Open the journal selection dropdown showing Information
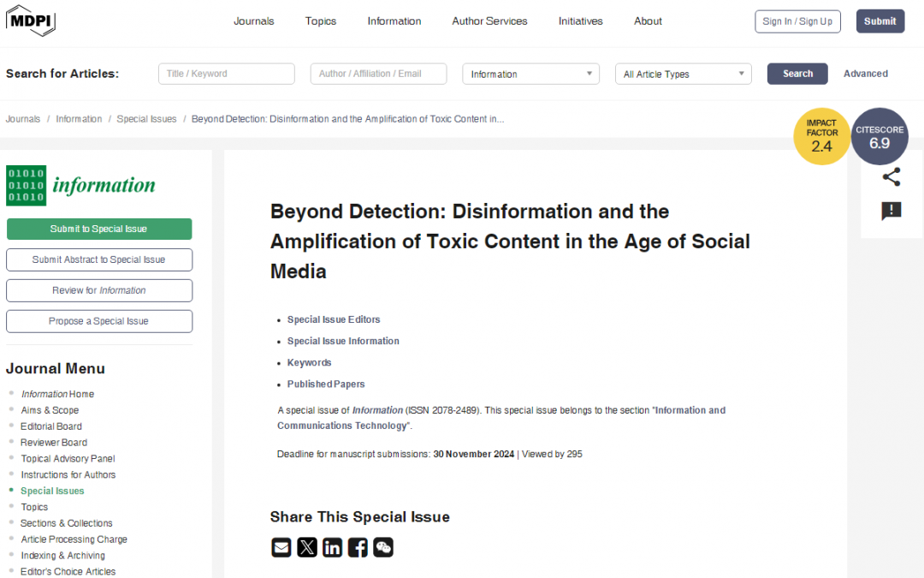Image resolution: width=924 pixels, height=578 pixels. pyautogui.click(x=530, y=74)
